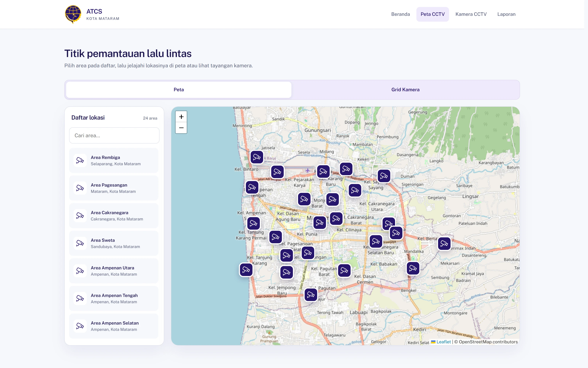Focus the Cari area search field
This screenshot has height=368, width=588.
114,135
